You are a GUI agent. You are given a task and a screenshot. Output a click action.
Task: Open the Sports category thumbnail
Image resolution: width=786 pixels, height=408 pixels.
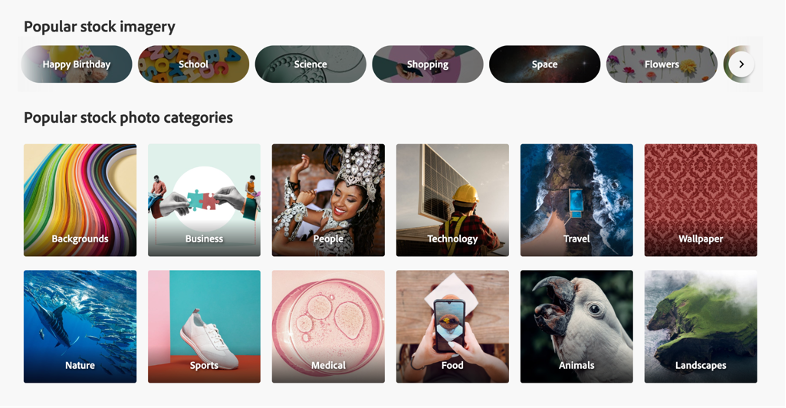click(204, 327)
